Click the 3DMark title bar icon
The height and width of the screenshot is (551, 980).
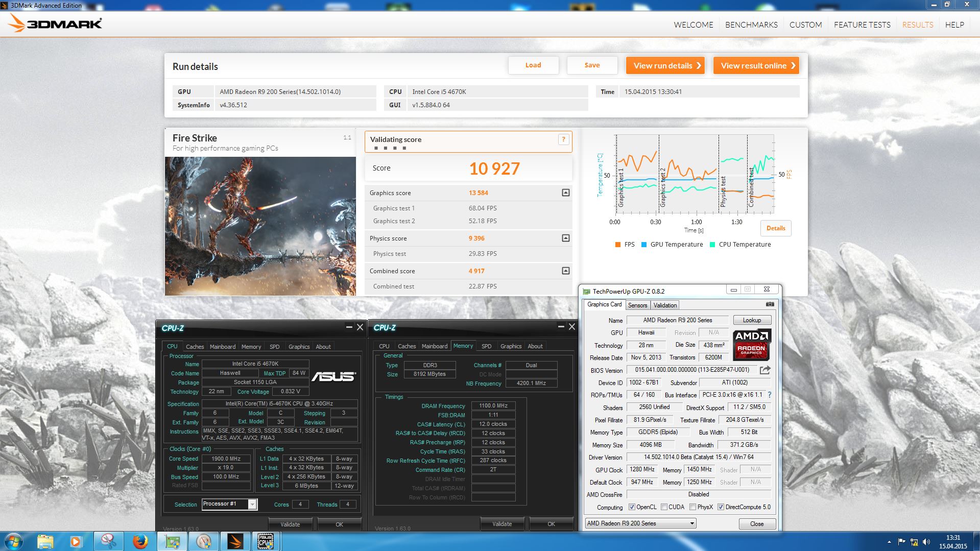point(5,5)
